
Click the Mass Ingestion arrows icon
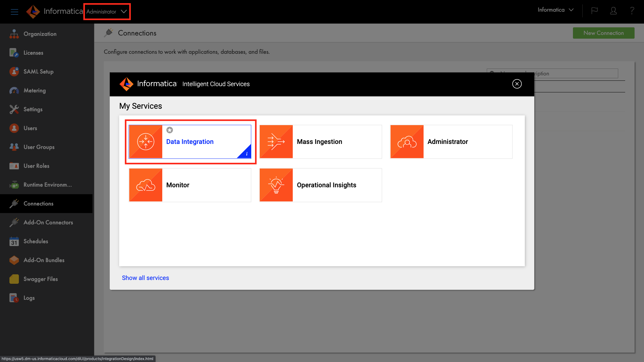tap(276, 142)
